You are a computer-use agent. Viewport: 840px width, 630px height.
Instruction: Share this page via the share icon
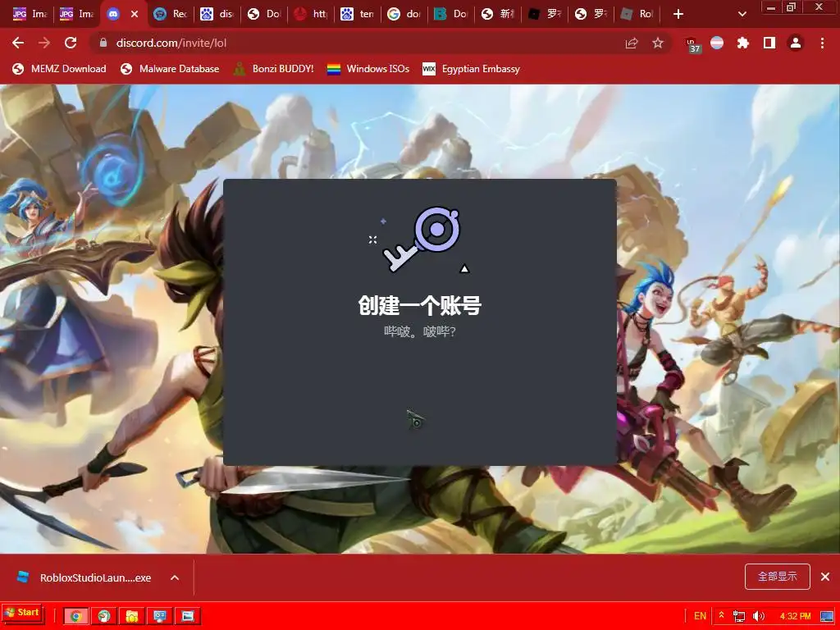[632, 43]
